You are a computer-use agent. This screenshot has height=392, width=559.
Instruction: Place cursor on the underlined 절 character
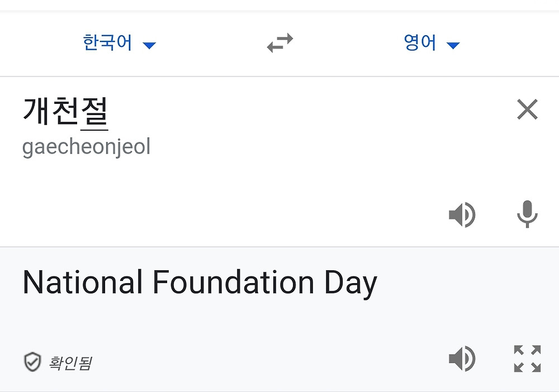tap(94, 110)
